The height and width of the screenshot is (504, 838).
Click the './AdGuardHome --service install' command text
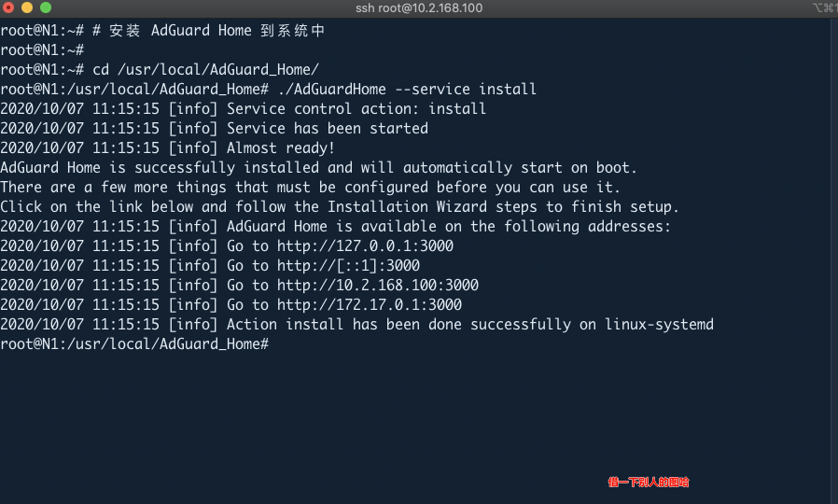click(x=407, y=90)
